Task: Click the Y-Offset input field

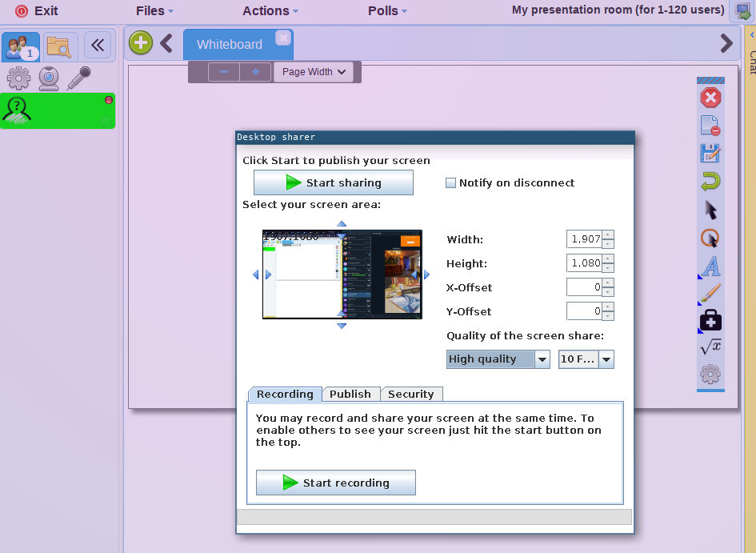Action: click(x=584, y=311)
